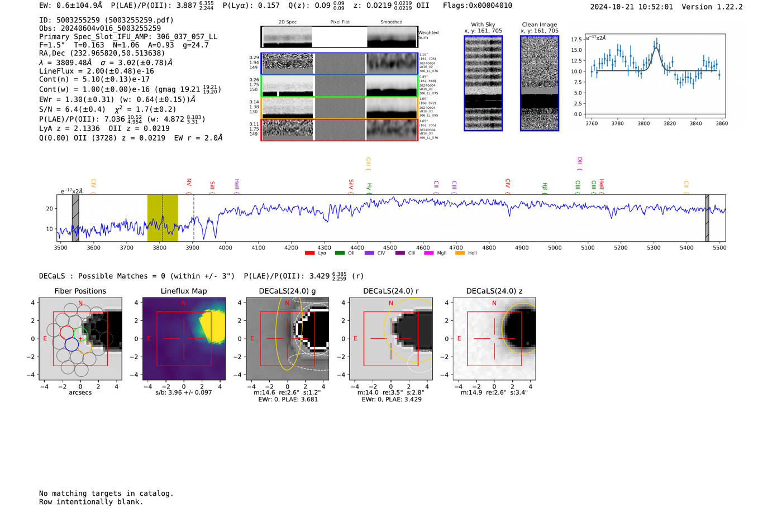Click the Gaussian line-fit plot peak near 3810
The width and height of the screenshot is (782, 532).
click(656, 47)
